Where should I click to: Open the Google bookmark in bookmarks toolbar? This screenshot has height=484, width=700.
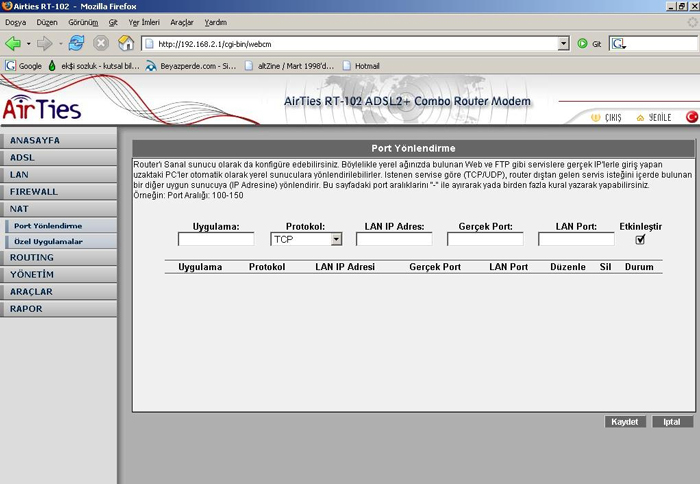click(23, 66)
